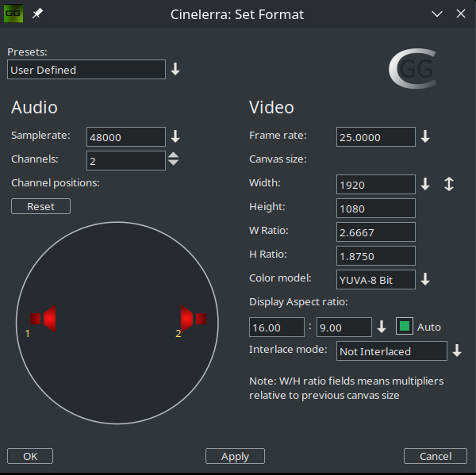Click the Cancel button

coord(435,456)
